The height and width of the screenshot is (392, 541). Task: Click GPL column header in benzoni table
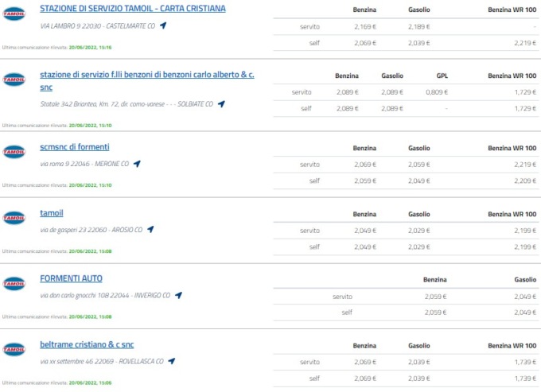click(442, 76)
